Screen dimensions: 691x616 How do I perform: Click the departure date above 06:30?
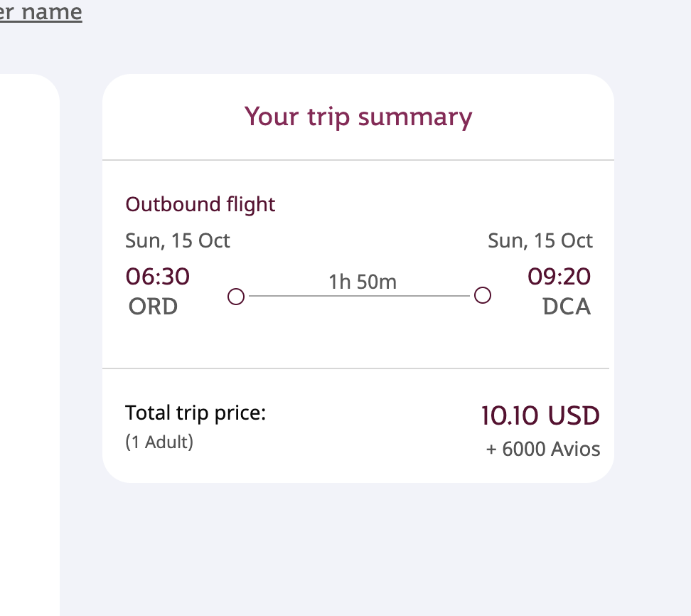coord(178,240)
